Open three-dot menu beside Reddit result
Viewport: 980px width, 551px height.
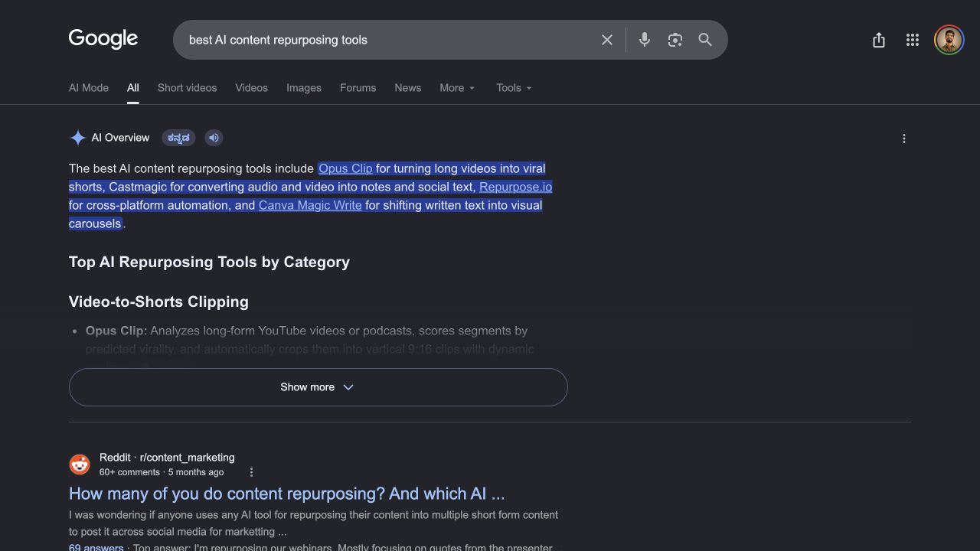(x=251, y=472)
